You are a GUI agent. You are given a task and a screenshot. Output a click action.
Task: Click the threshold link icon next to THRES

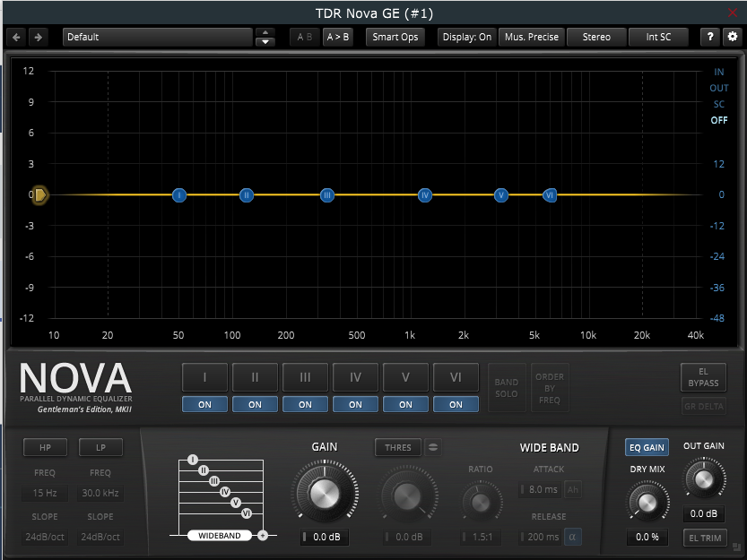pyautogui.click(x=432, y=447)
